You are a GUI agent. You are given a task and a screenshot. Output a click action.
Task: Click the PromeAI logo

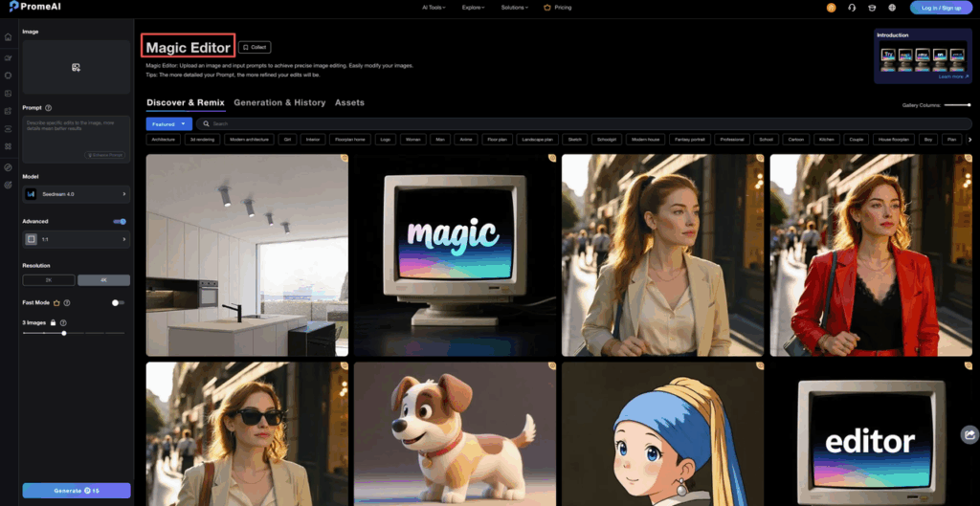[35, 7]
